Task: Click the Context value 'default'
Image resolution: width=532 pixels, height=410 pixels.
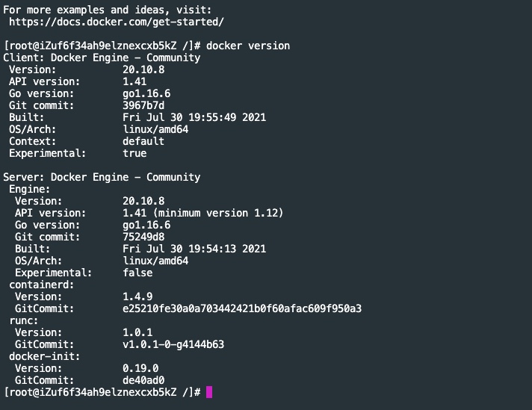Action: point(143,141)
